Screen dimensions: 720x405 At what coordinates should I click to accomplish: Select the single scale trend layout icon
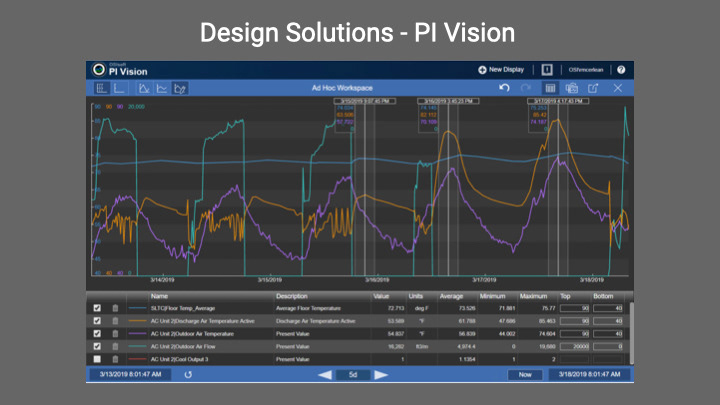(119, 88)
